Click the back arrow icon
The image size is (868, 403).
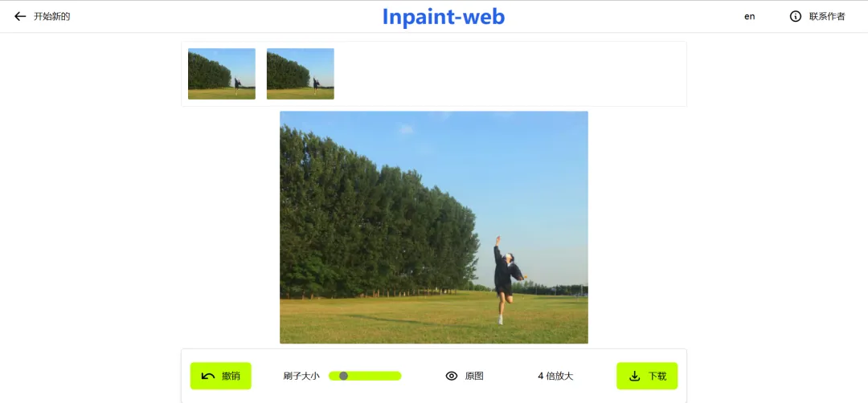point(20,16)
